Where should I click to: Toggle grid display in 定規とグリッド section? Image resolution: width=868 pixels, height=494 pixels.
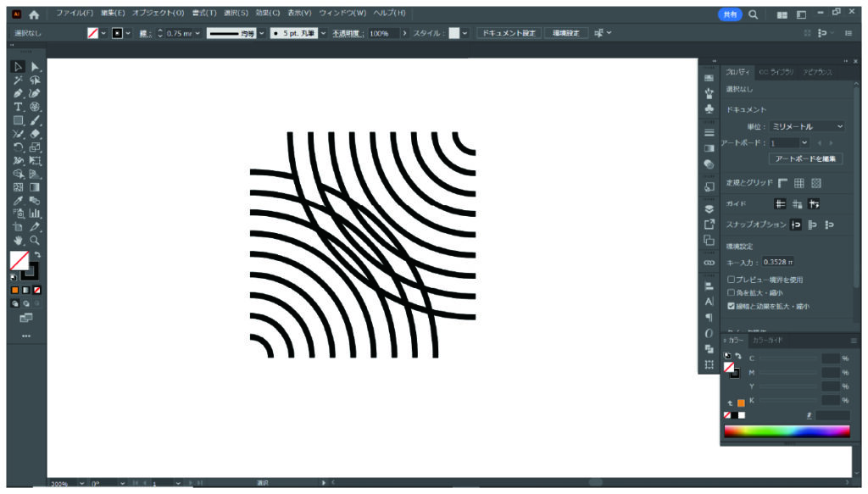tap(798, 183)
